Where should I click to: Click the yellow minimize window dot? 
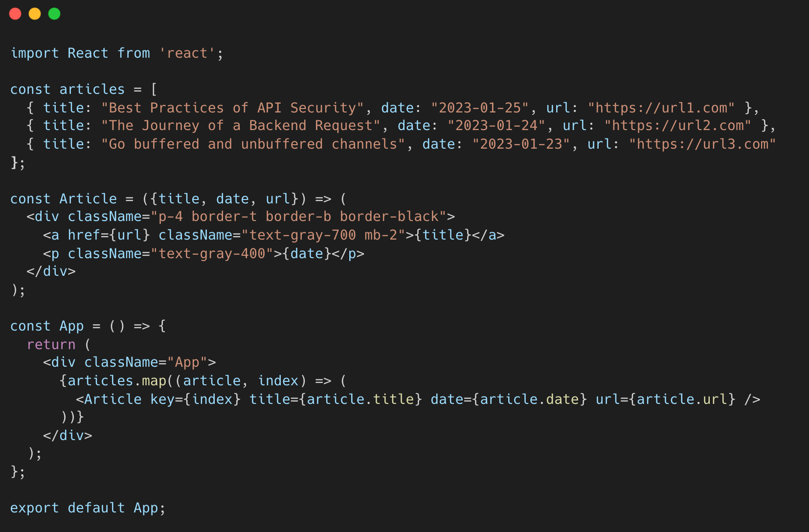tap(35, 14)
